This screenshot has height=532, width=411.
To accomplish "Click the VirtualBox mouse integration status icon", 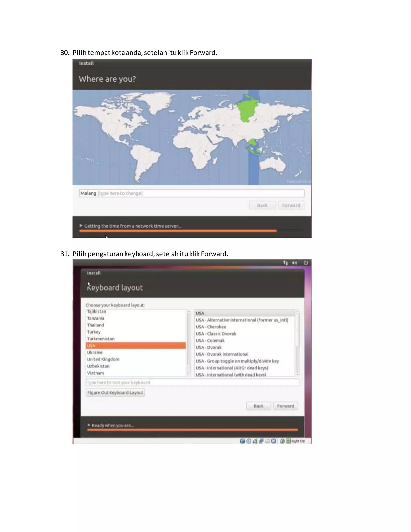I will tap(282, 441).
